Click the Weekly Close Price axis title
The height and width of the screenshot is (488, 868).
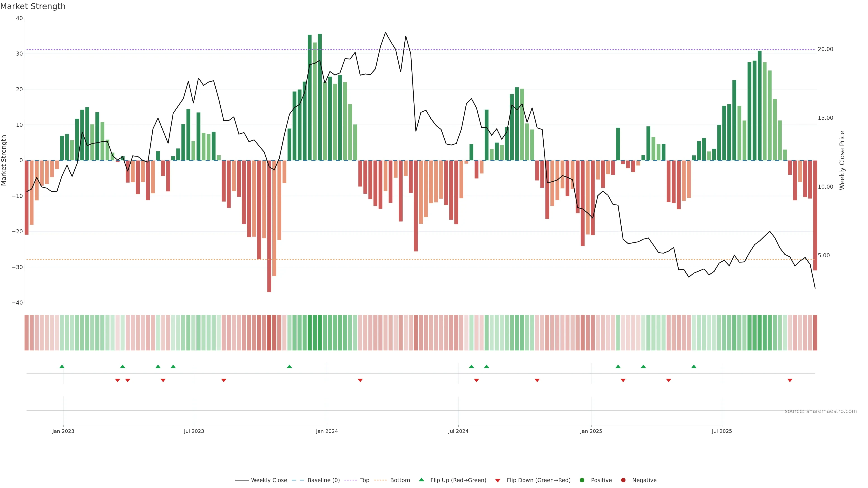click(x=842, y=160)
